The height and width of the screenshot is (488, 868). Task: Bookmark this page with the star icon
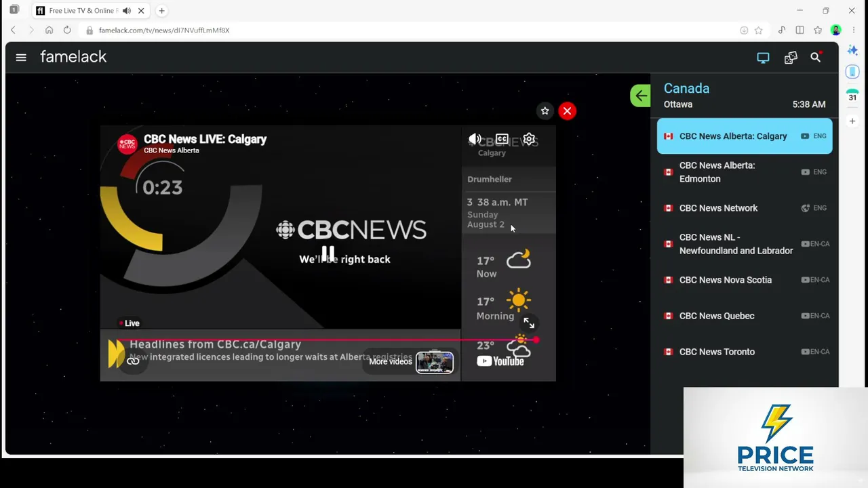point(759,30)
